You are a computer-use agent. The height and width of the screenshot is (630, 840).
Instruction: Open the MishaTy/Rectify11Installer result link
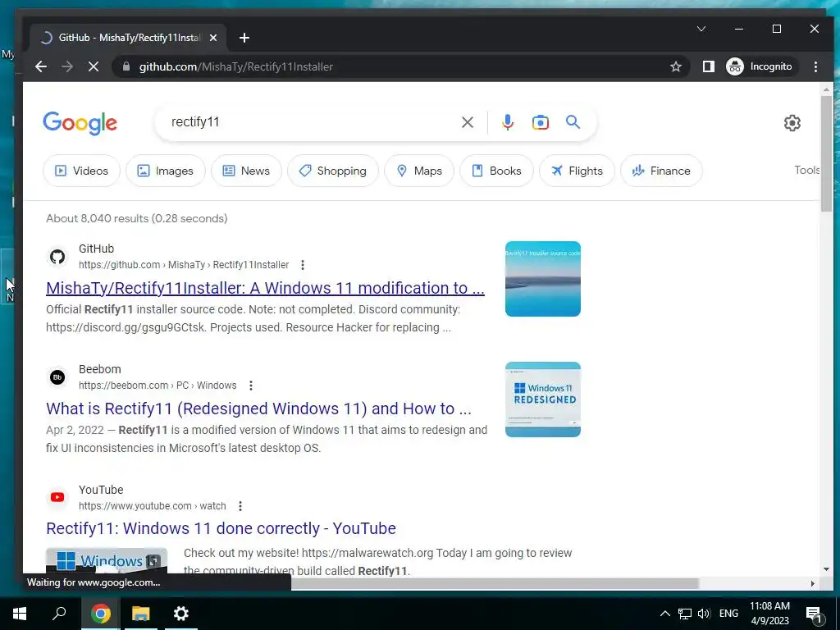tap(265, 288)
